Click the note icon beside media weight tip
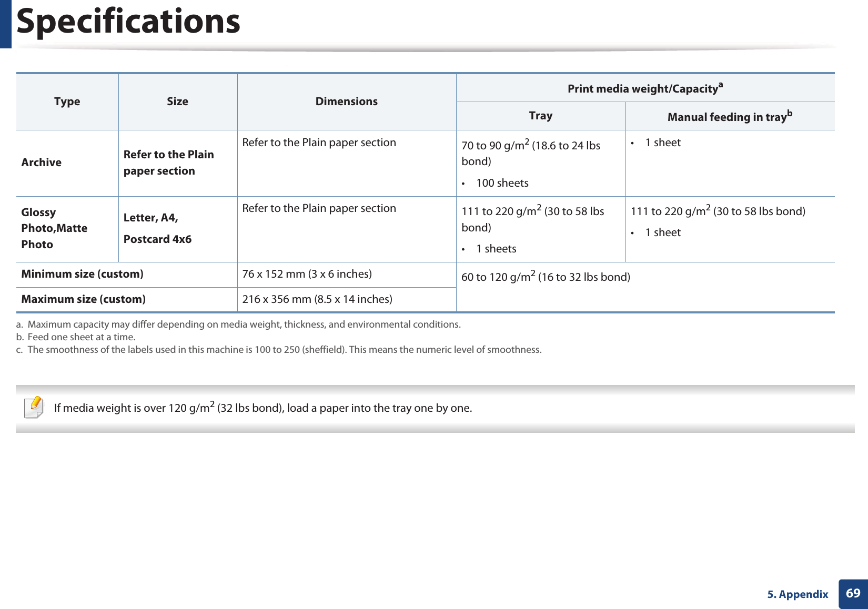This screenshot has height=609, width=868. pyautogui.click(x=34, y=408)
